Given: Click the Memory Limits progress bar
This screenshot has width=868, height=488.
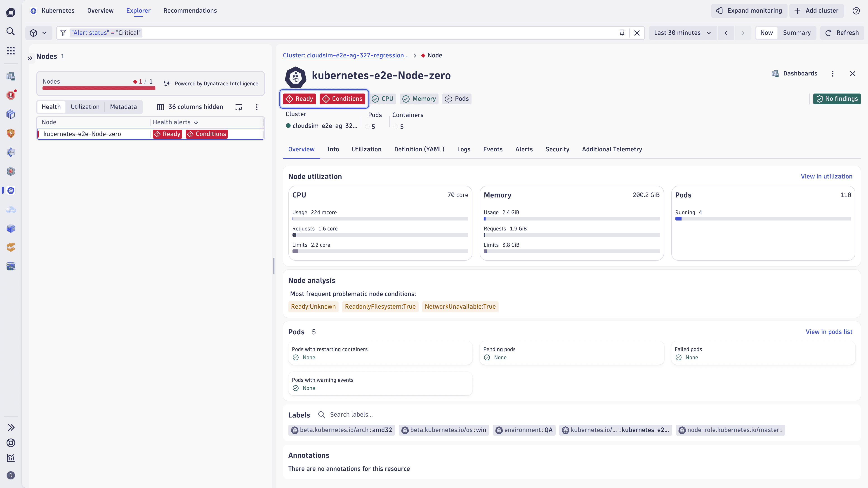Looking at the screenshot, I should pyautogui.click(x=571, y=251).
